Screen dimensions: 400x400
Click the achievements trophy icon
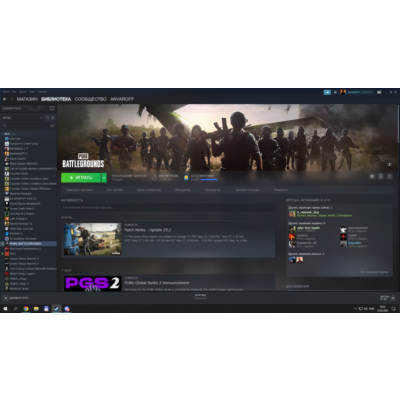pyautogui.click(x=186, y=178)
